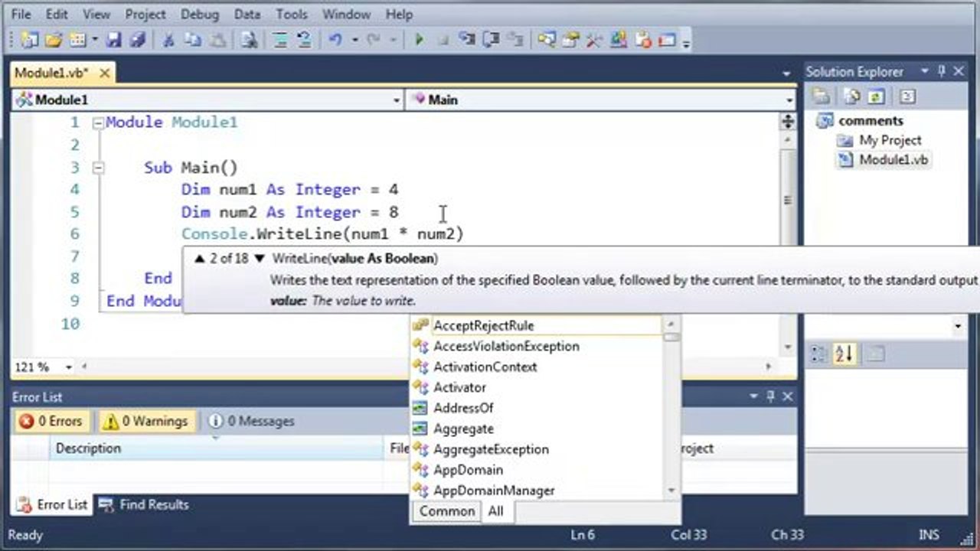The width and height of the screenshot is (980, 551).
Task: Click the Copy toolbar icon
Action: [x=192, y=41]
